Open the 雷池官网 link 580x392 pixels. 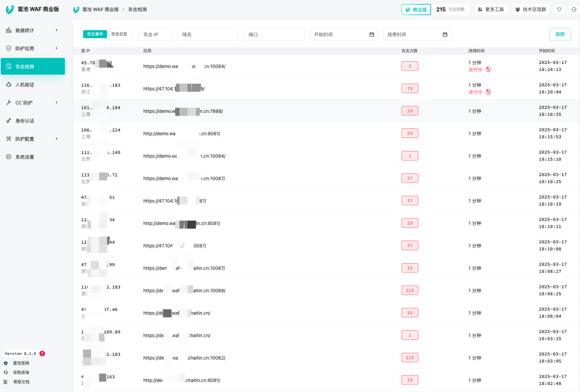(x=21, y=363)
